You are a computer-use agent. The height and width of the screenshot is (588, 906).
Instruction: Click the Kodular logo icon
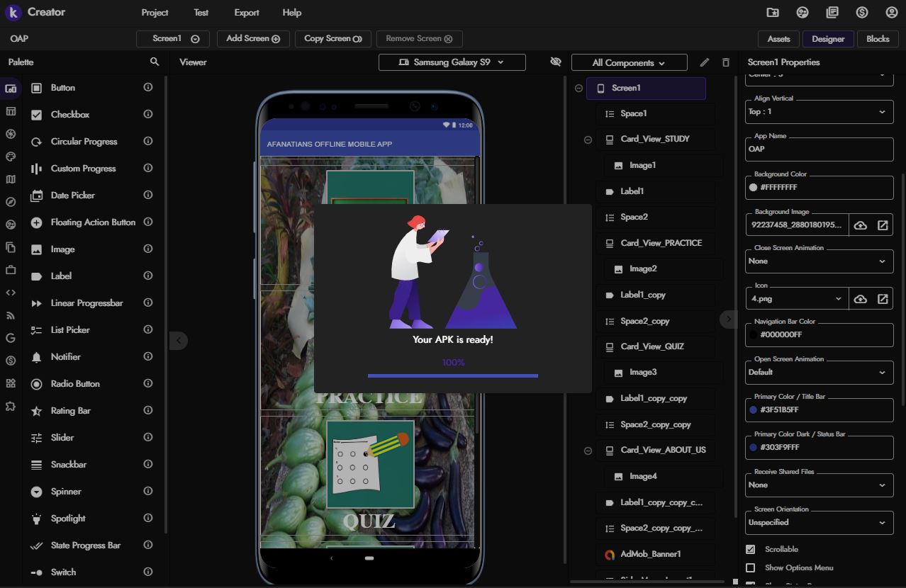pos(13,13)
